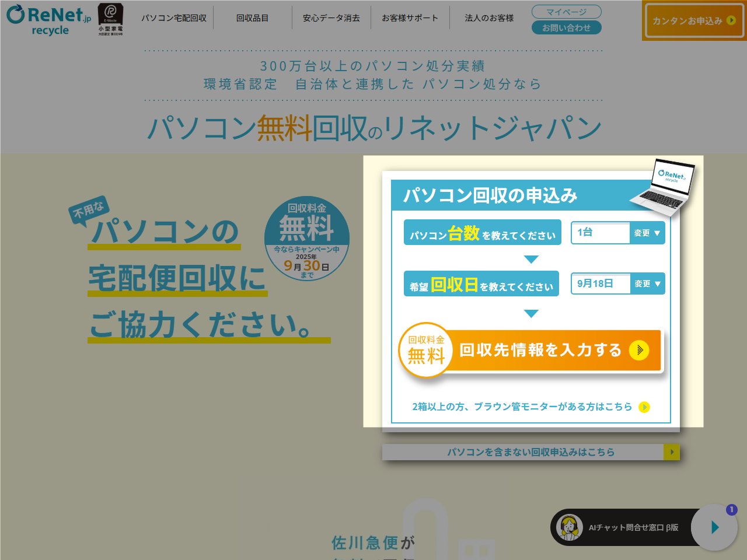Open the 希望回収日 変更 dropdown
Image resolution: width=747 pixels, height=560 pixels.
(647, 283)
